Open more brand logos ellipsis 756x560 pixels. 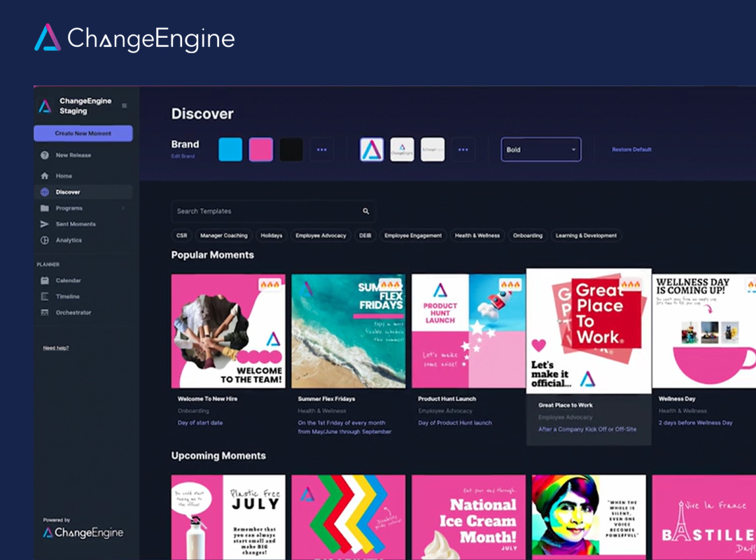point(463,150)
